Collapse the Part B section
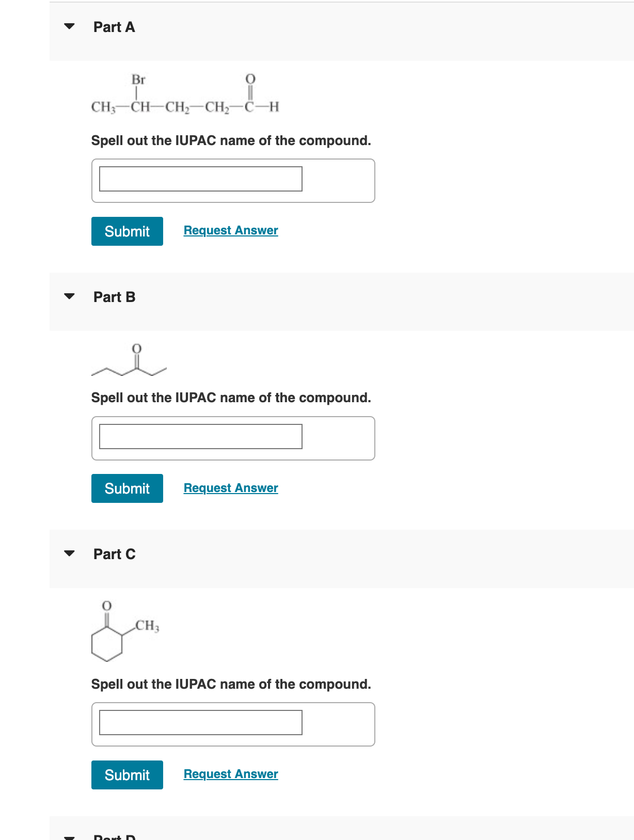 [x=71, y=296]
